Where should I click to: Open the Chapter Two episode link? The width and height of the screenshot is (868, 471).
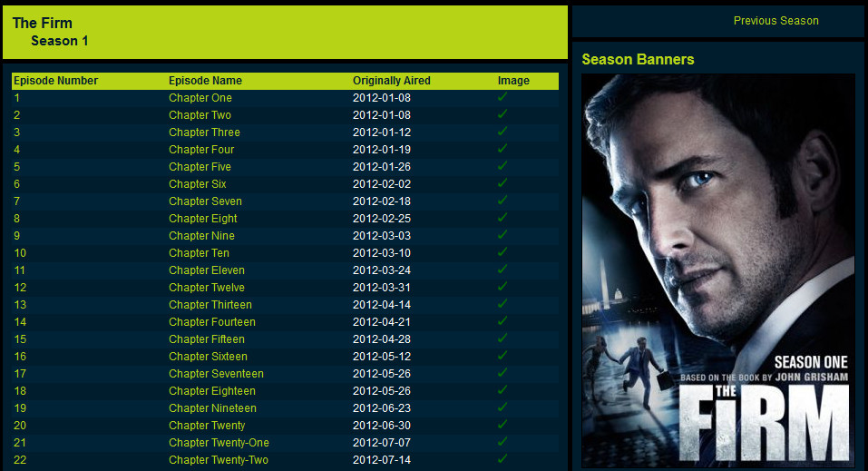pyautogui.click(x=200, y=114)
